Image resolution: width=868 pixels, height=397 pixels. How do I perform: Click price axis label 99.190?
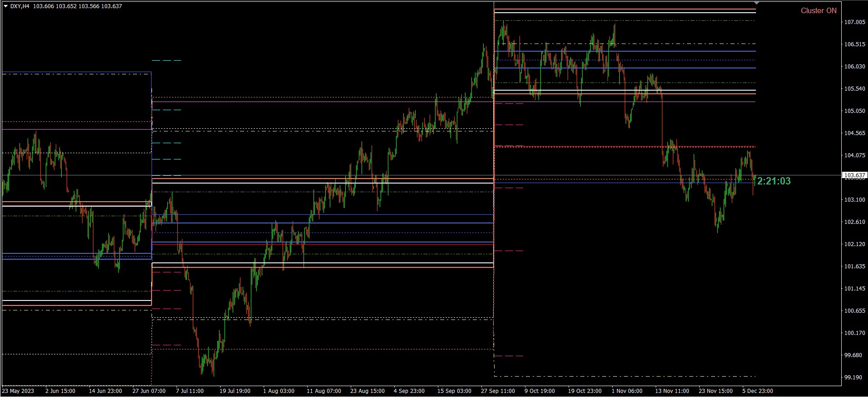click(853, 378)
